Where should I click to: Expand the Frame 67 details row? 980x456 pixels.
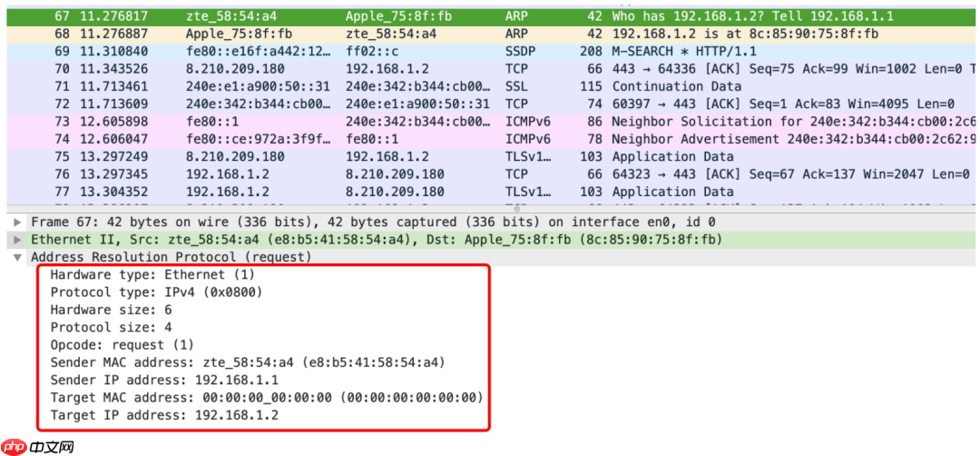coord(17,222)
